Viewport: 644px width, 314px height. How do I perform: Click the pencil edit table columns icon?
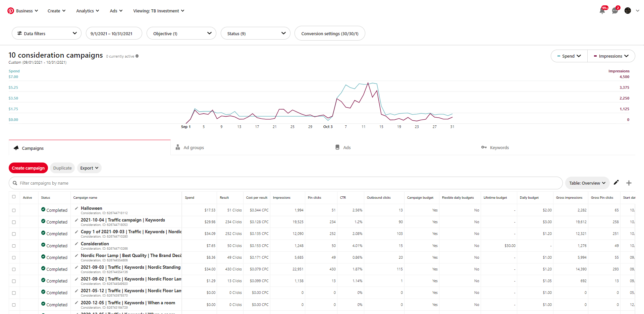tap(616, 183)
